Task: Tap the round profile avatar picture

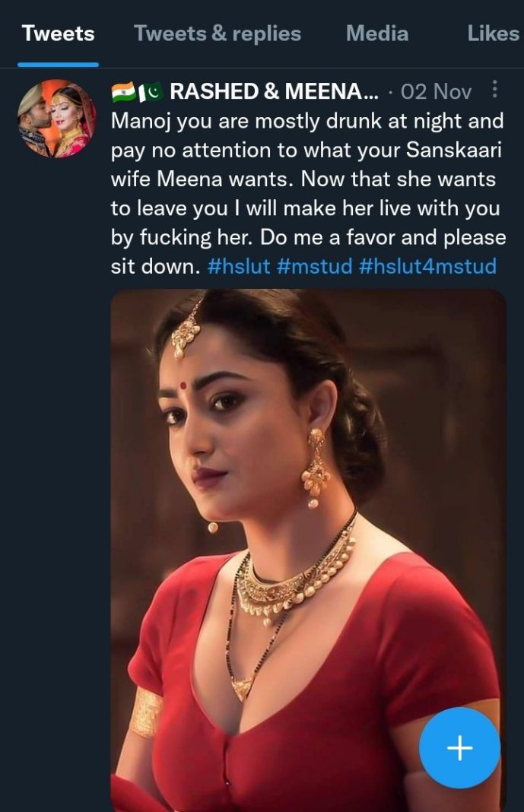Action: [57, 119]
